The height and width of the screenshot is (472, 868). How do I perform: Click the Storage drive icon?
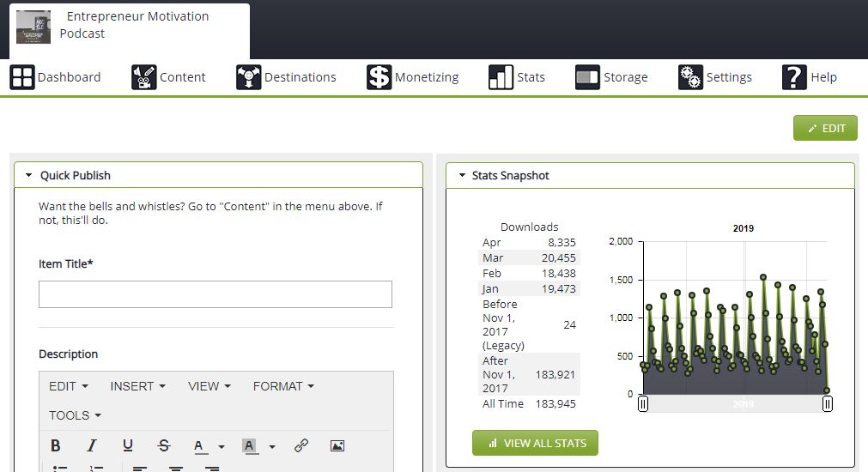[587, 77]
